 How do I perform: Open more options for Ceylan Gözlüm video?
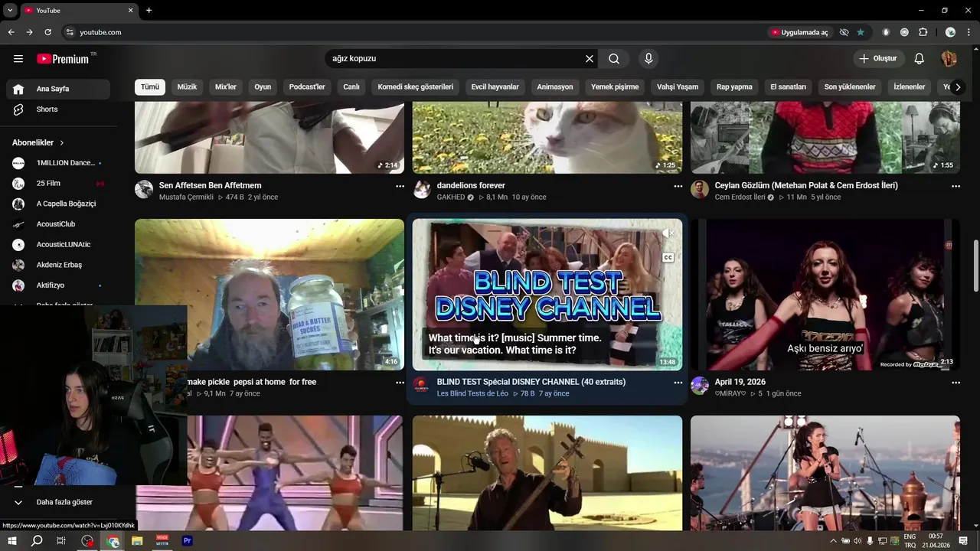(x=955, y=186)
